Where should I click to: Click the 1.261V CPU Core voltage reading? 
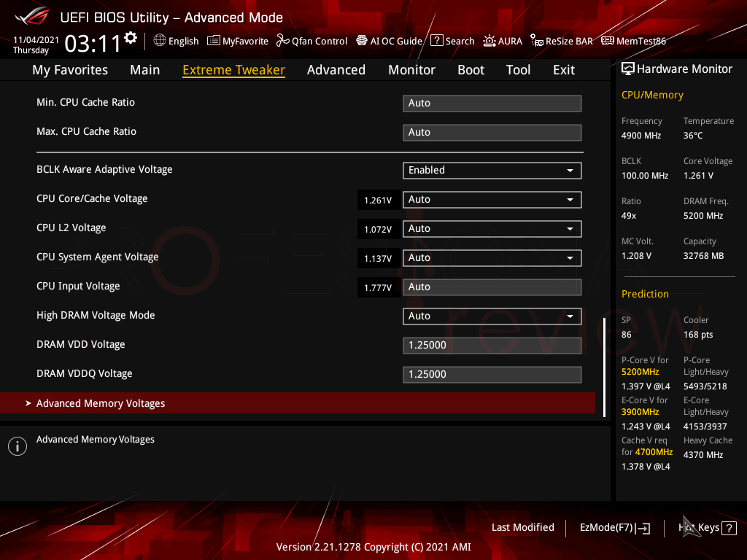coord(378,200)
